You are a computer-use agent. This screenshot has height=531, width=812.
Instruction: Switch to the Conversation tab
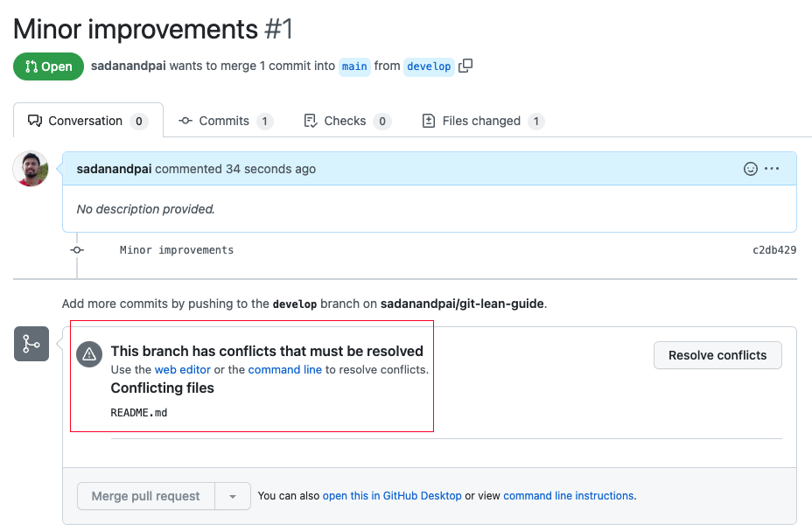87,121
